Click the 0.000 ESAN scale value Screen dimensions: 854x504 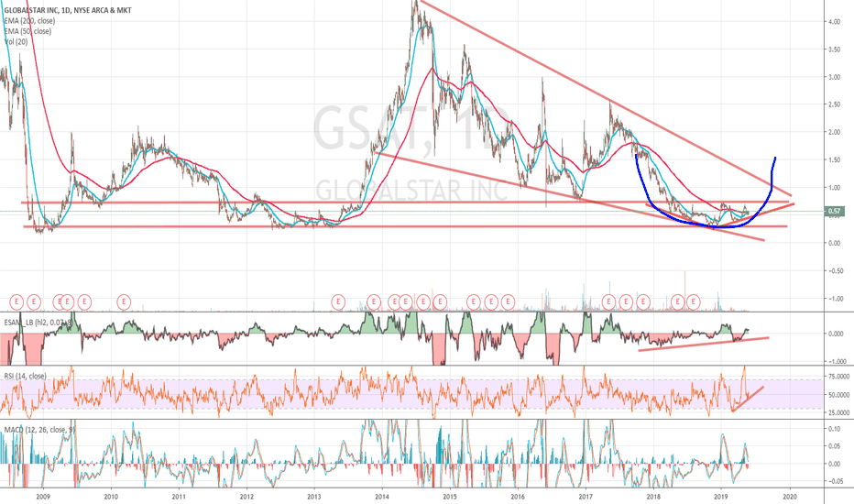(x=836, y=334)
